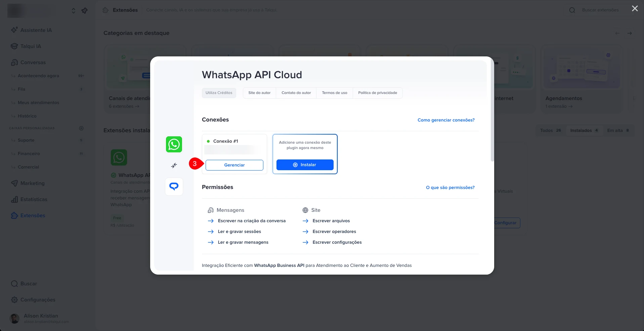644x331 pixels.
Task: Switch to the Em alta extensions tab
Action: pos(618,131)
